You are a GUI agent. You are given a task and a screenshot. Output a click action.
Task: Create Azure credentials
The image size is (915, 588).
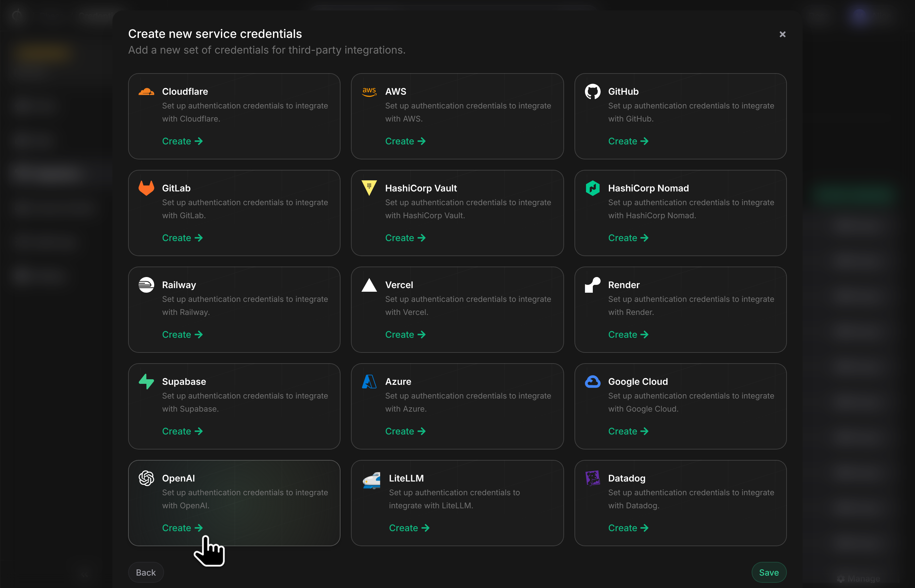[x=405, y=431]
